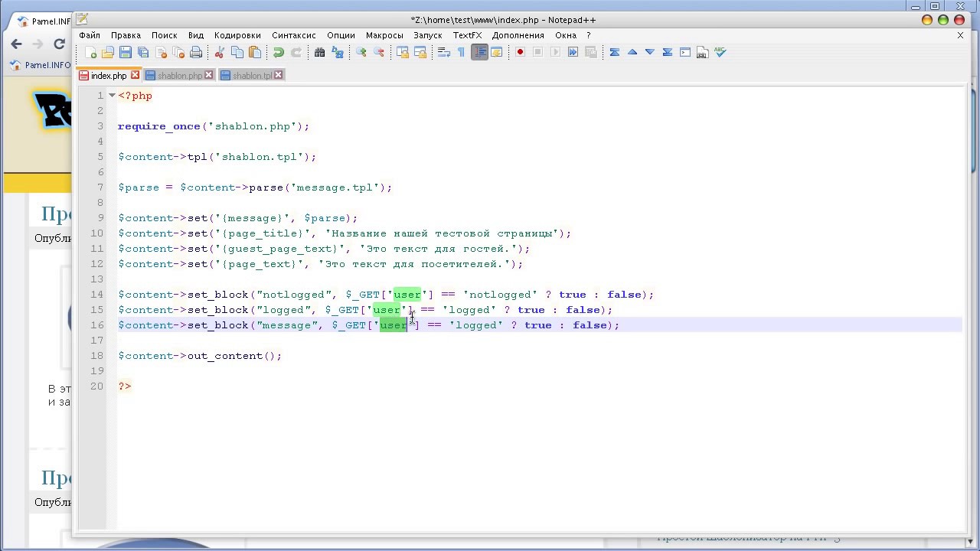
Task: Click the blue down triangle icon
Action: pos(650,52)
